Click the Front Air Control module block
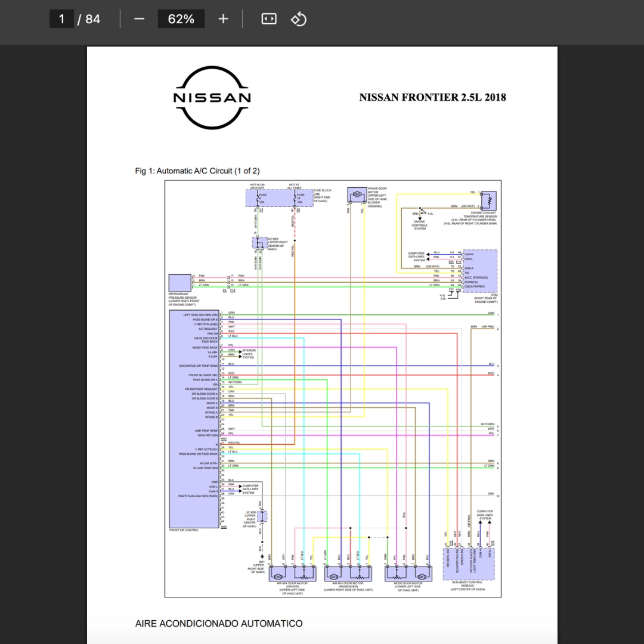This screenshot has height=644, width=644. pyautogui.click(x=194, y=419)
